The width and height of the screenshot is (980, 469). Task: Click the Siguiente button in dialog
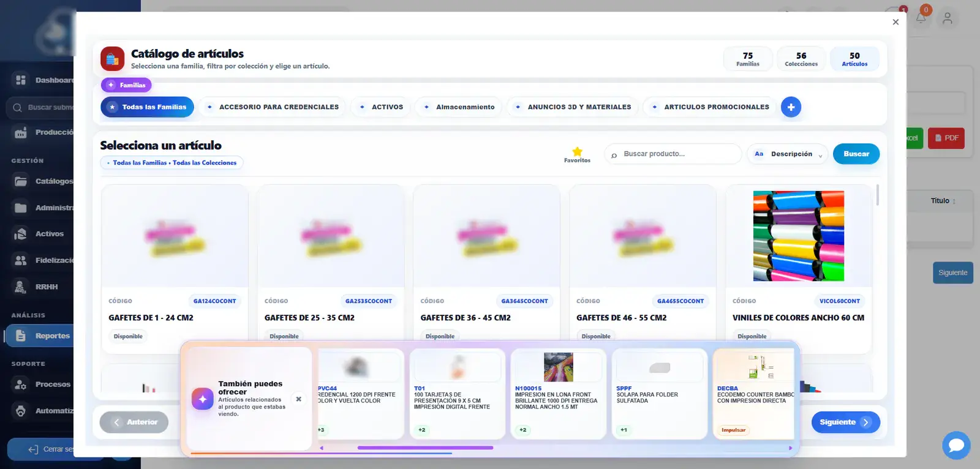click(x=845, y=422)
